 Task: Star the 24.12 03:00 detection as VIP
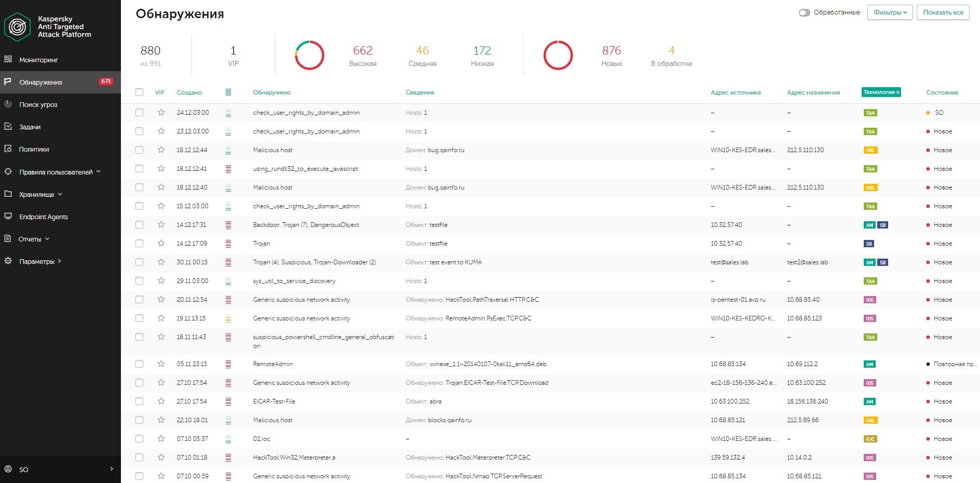point(161,112)
